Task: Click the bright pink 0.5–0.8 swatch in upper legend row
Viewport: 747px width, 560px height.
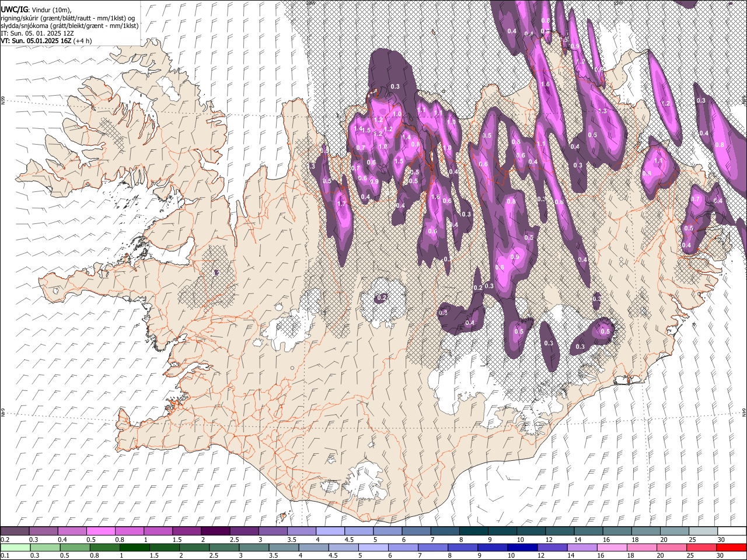Action: point(101,531)
